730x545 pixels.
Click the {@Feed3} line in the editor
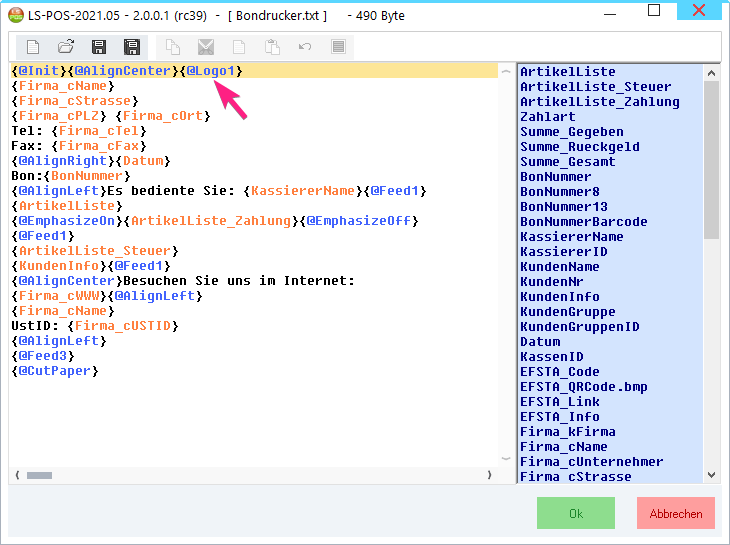[43, 356]
